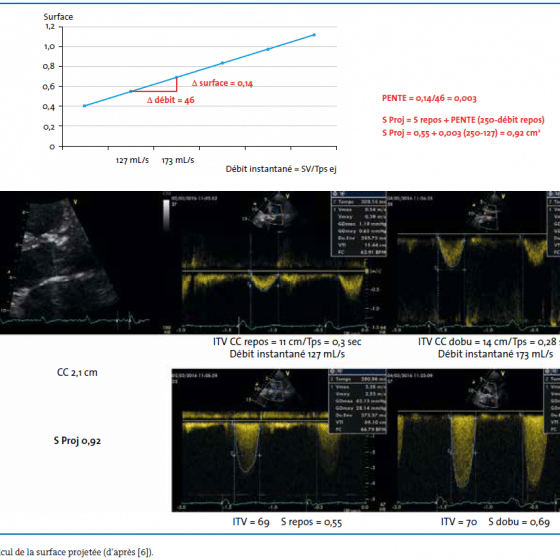Click the red Δ surface = 0,14 label
Image resolution: width=560 pixels, height=560 pixels.
pos(222,83)
